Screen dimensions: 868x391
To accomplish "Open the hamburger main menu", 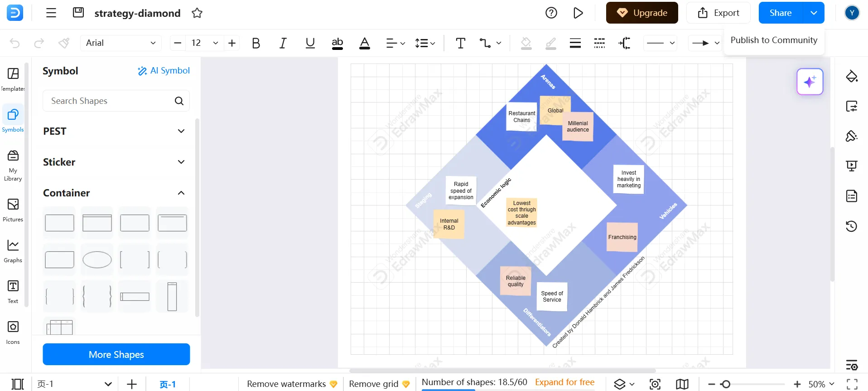I will pos(51,13).
